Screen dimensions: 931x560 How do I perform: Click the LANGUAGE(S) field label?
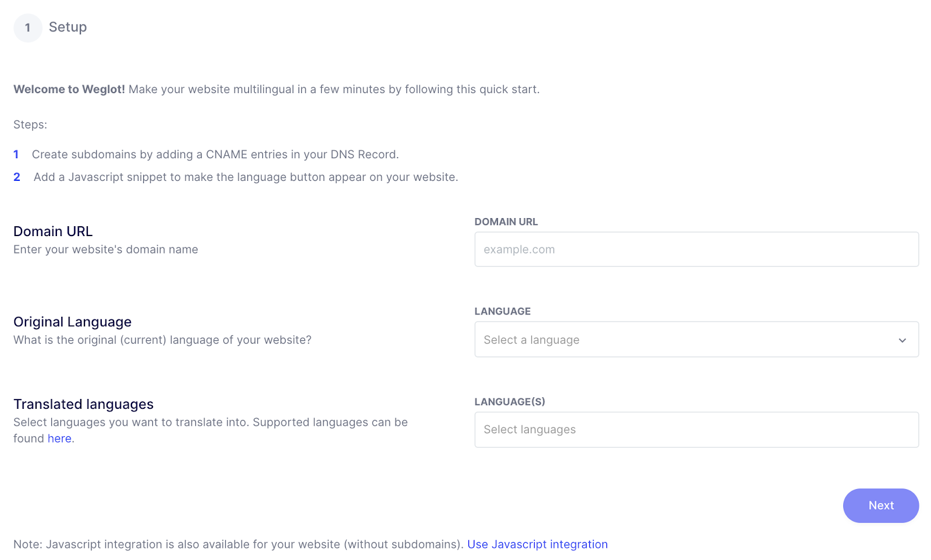pos(510,401)
